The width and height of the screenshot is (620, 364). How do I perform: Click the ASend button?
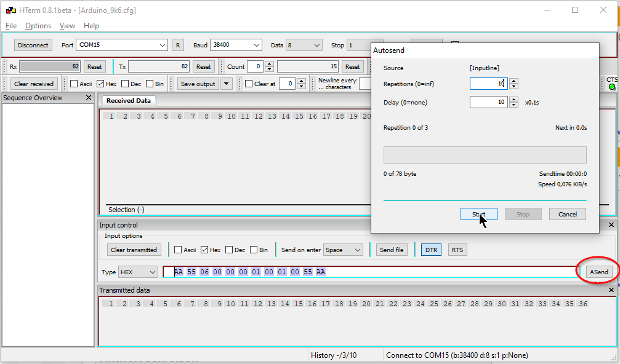(x=599, y=272)
